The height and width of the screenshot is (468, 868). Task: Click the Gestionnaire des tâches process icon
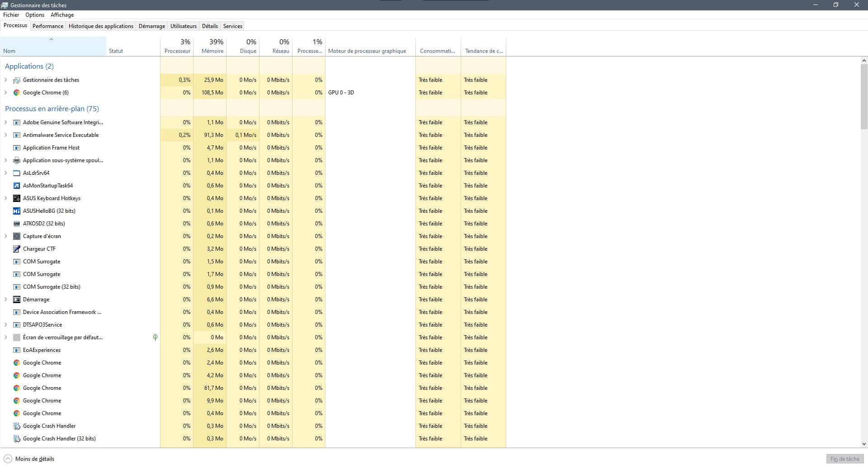coord(17,80)
